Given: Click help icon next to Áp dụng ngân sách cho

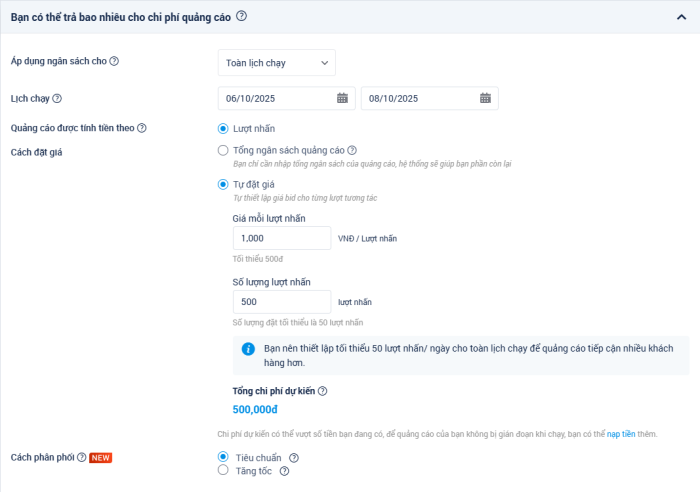Looking at the screenshot, I should coord(114,62).
